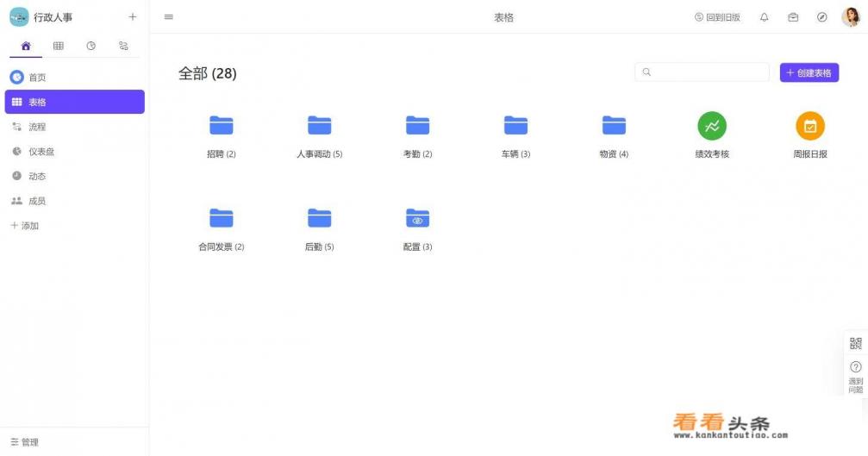
Task: Switch to the home tab icon
Action: [26, 46]
